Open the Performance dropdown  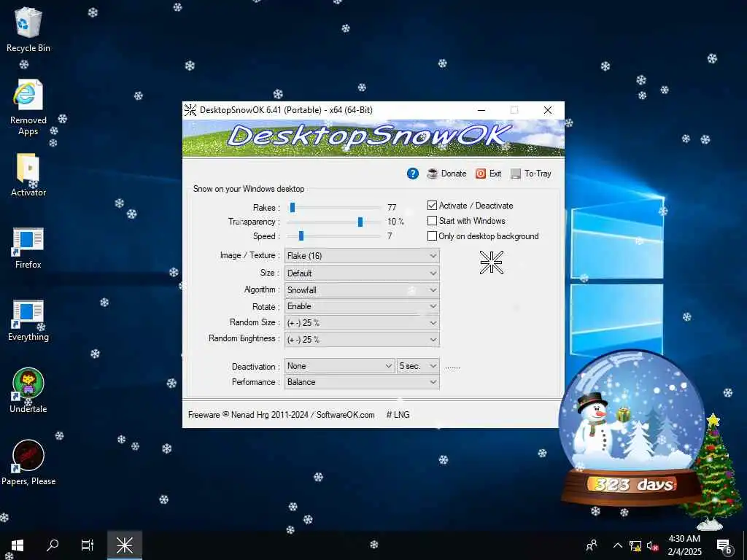click(x=362, y=382)
